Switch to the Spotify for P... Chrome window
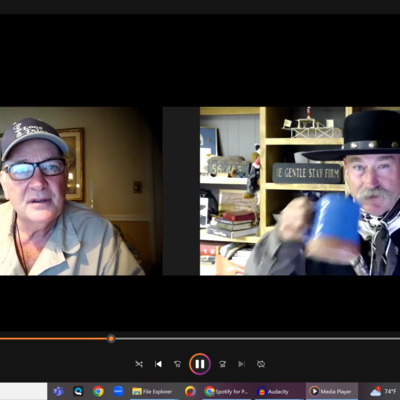Screen dimensions: 400x400 227,391
